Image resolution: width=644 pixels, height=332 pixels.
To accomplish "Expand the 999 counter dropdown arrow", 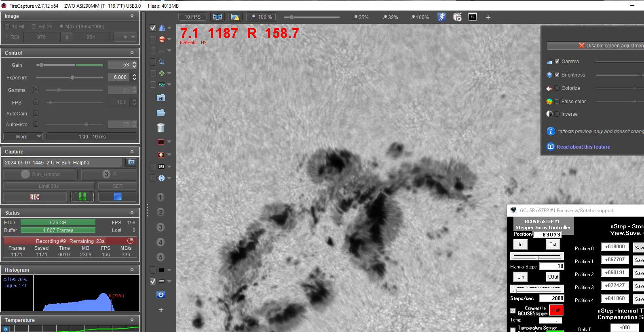I will pos(169,166).
